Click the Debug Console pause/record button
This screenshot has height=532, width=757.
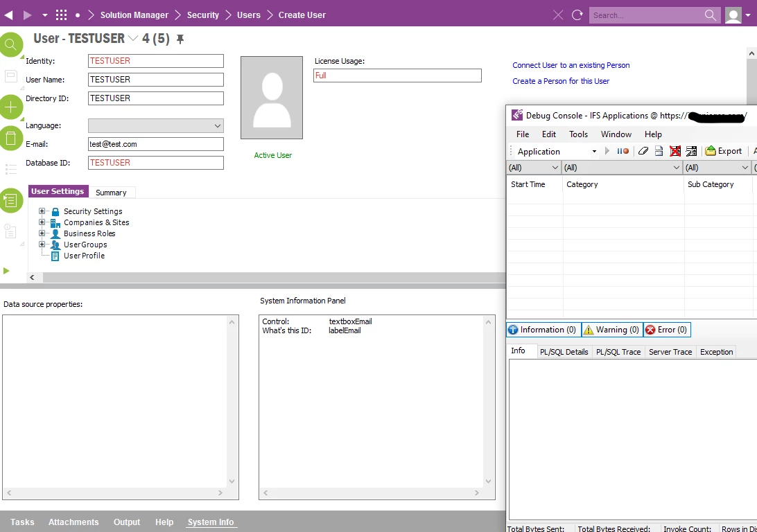tap(623, 151)
